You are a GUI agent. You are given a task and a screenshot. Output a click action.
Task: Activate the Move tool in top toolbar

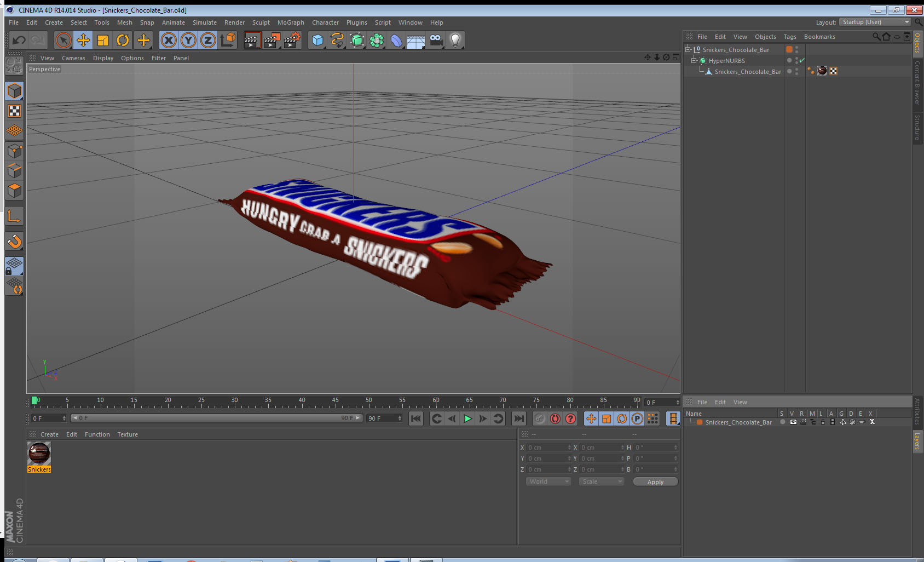[83, 40]
